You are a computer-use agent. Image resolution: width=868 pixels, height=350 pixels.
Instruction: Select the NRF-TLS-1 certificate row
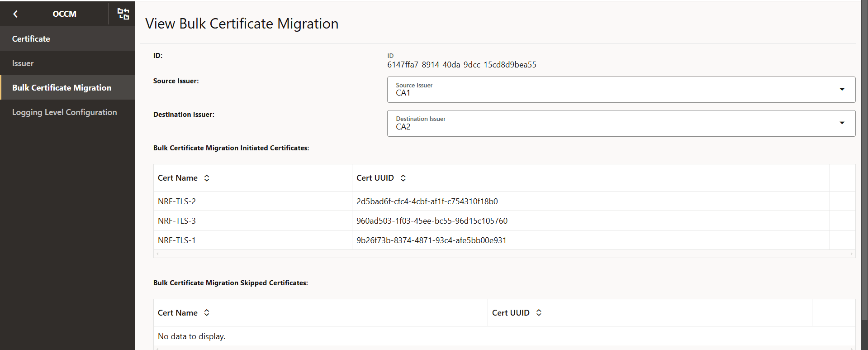177,240
